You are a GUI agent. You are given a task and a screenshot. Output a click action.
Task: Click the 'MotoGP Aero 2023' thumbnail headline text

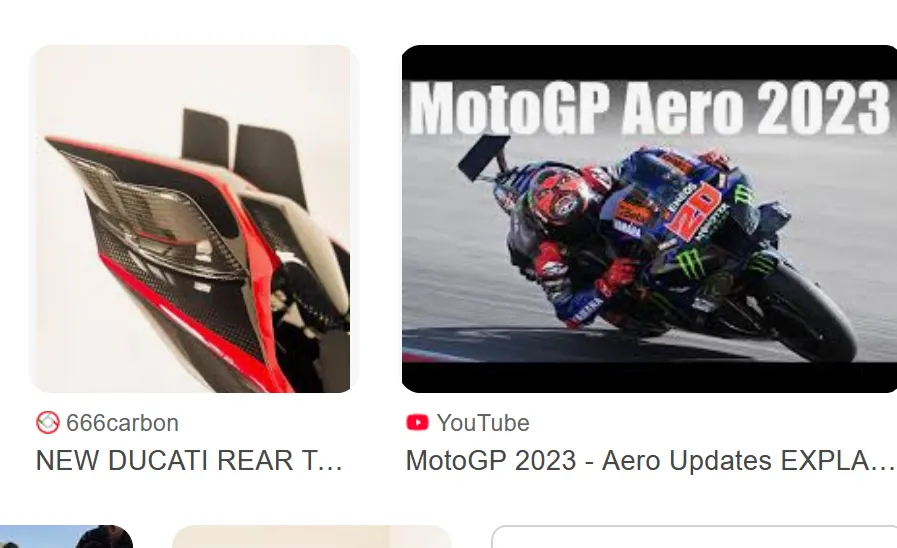point(649,108)
